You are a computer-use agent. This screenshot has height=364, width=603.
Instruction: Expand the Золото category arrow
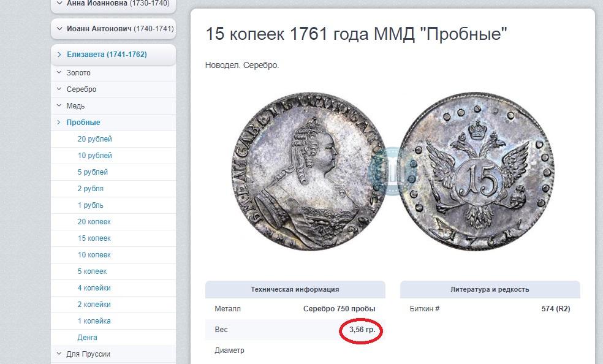click(x=59, y=73)
